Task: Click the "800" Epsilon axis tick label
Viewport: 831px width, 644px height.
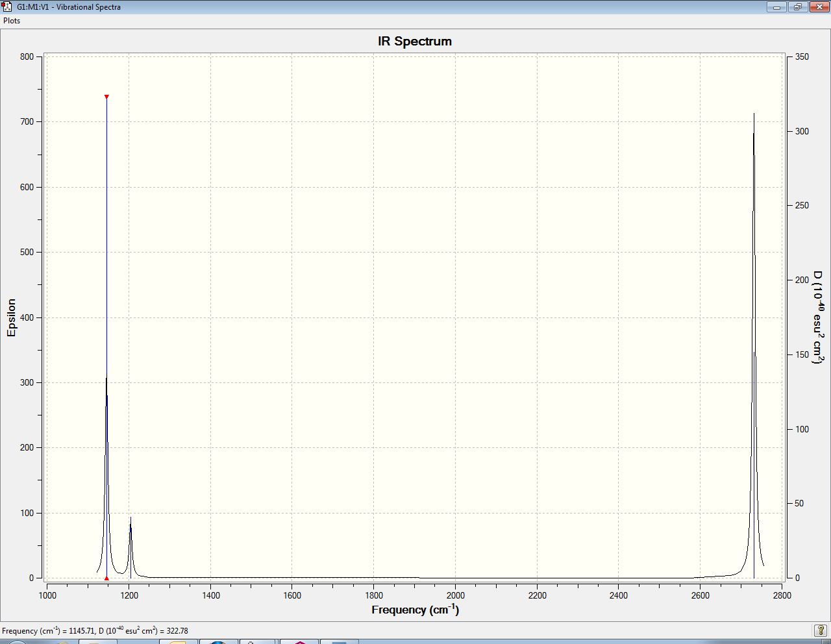Action: [27, 56]
